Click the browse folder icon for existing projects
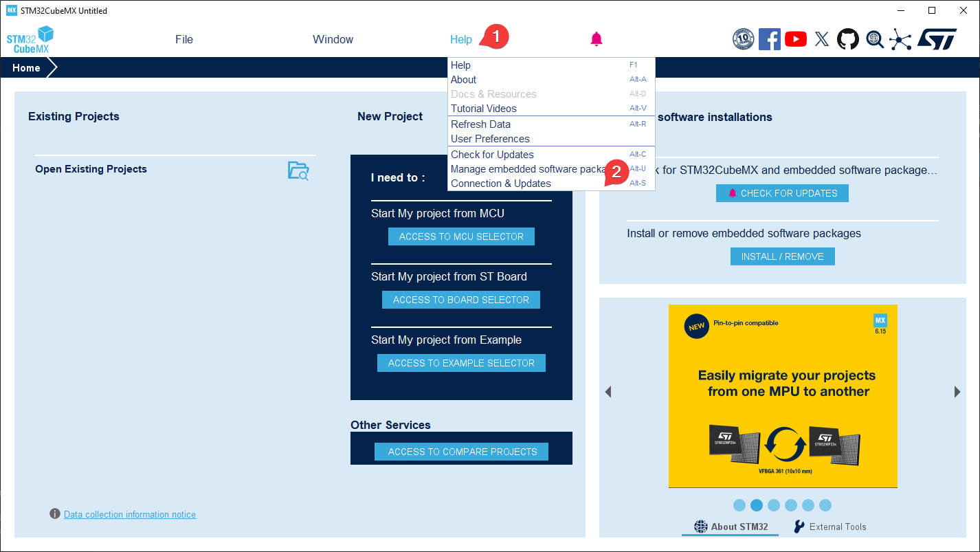The width and height of the screenshot is (980, 552). click(x=298, y=170)
